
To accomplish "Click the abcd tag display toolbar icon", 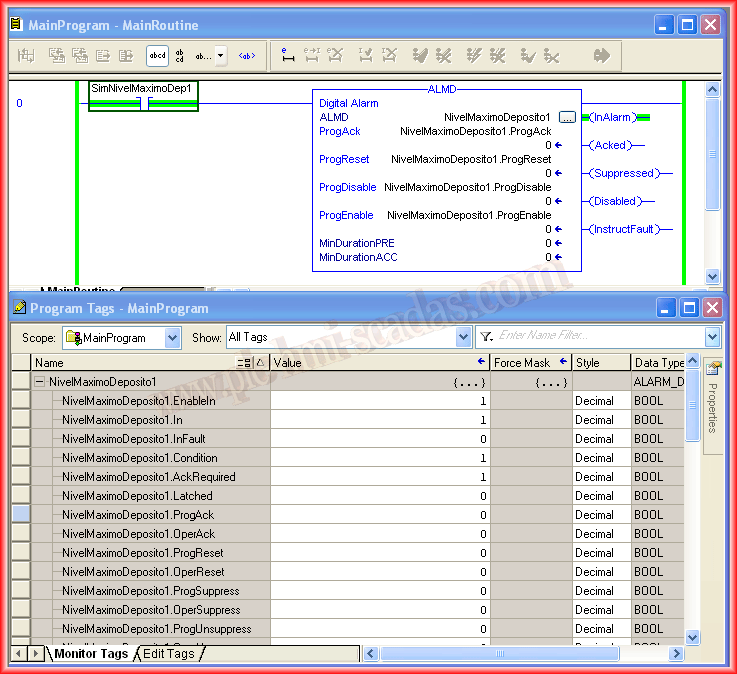I will 157,56.
